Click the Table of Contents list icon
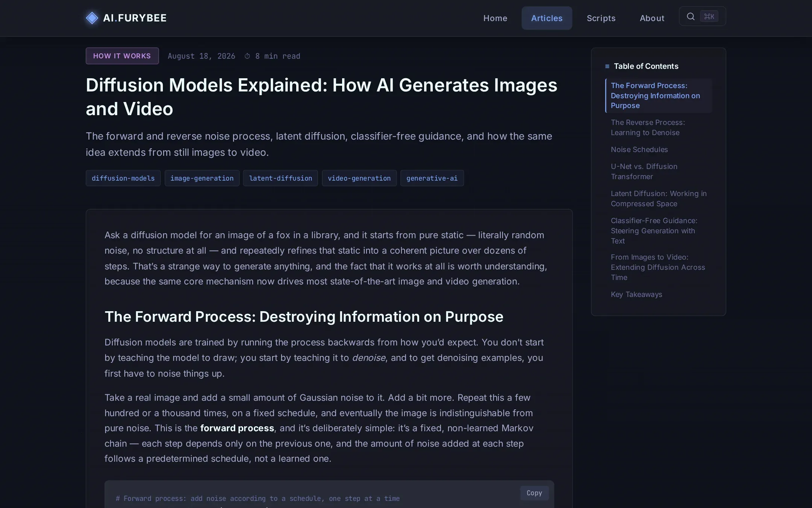Viewport: 812px width, 508px height. coord(607,66)
